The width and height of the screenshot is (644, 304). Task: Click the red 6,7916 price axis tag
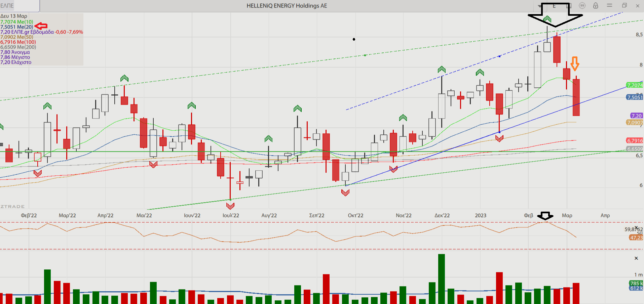pyautogui.click(x=635, y=141)
